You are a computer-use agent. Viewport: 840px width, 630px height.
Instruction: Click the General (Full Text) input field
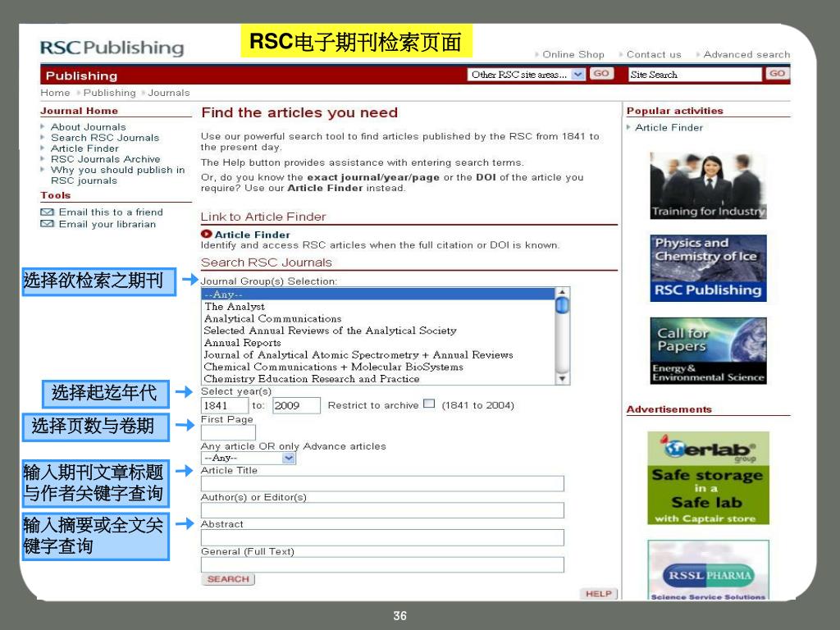point(382,564)
